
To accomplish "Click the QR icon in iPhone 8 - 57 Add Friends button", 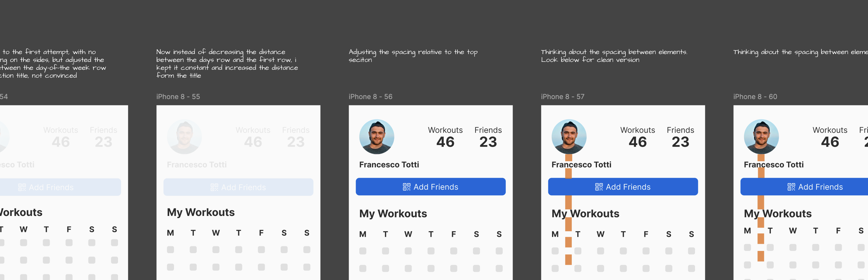I will click(x=599, y=187).
